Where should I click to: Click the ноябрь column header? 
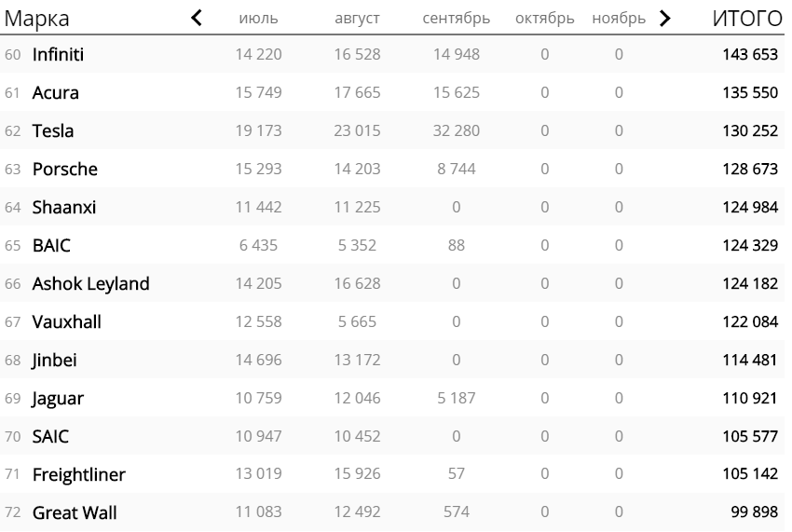tap(619, 19)
